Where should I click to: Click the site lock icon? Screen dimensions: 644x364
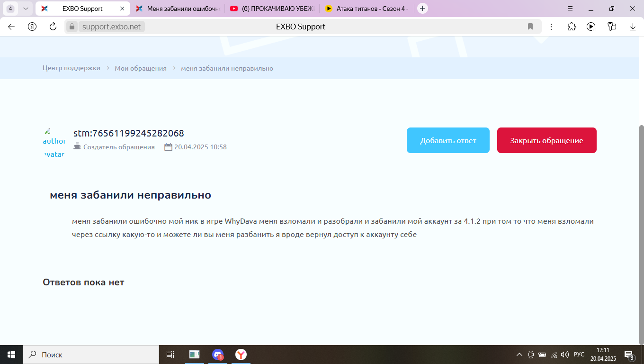pos(72,27)
